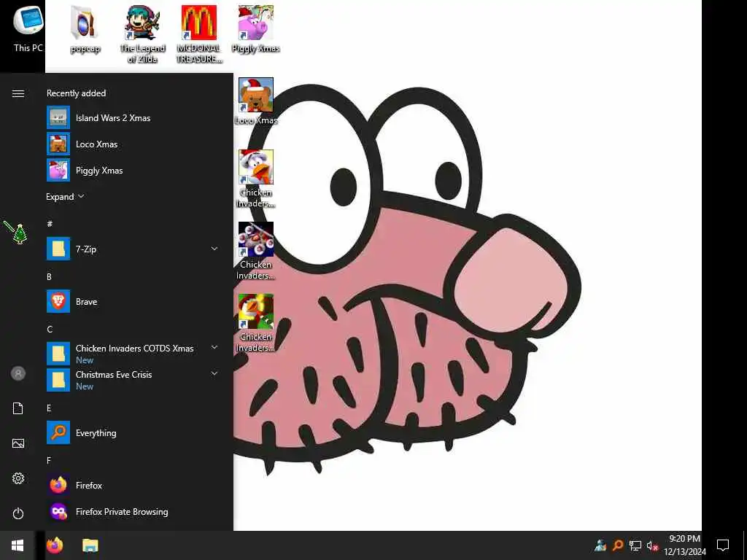Select the Chicken Invaders shortcut with green icon
The height and width of the screenshot is (560, 747).
coord(256,323)
